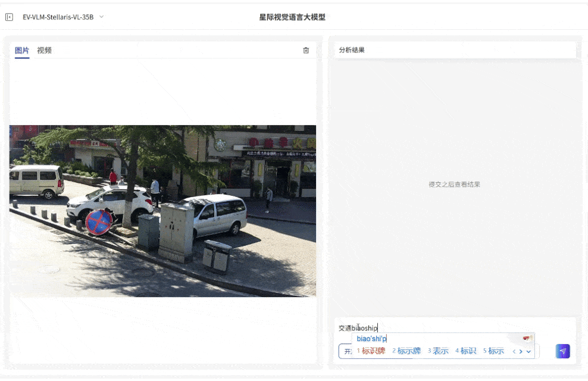The image size is (588, 381).
Task: Click the 提交之后查看结果 placeholder text
Action: tap(455, 184)
